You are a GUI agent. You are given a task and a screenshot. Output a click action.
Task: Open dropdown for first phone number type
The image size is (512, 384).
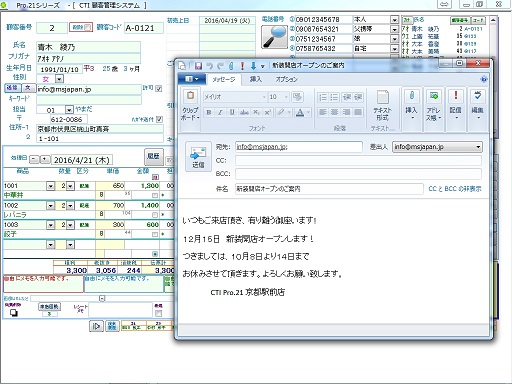pos(394,20)
